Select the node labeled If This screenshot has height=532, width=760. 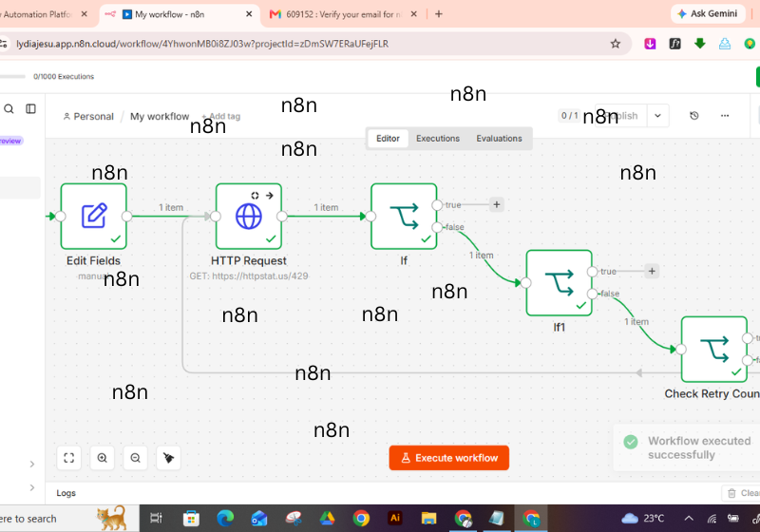404,216
